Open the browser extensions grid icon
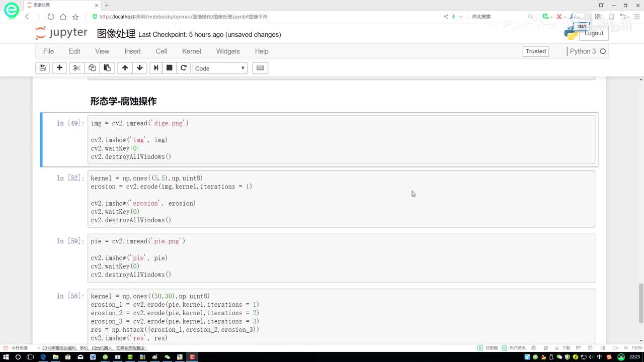Viewport: 644px width, 362px height. [598, 17]
